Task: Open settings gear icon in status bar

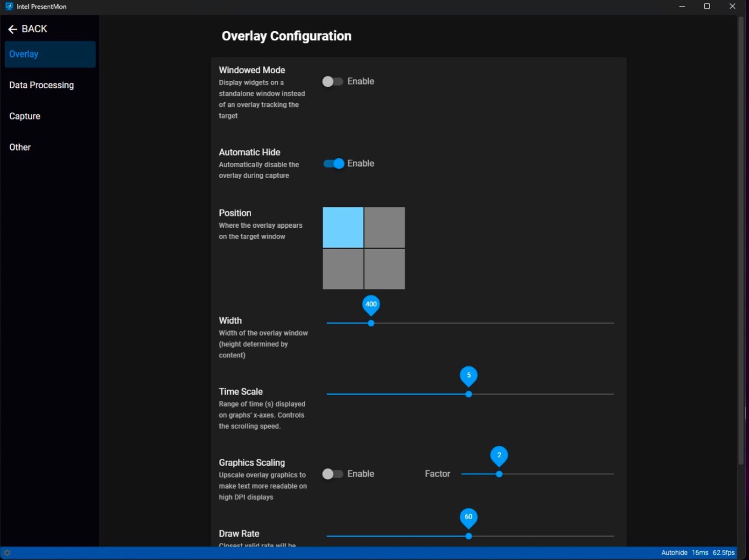Action: pyautogui.click(x=7, y=553)
